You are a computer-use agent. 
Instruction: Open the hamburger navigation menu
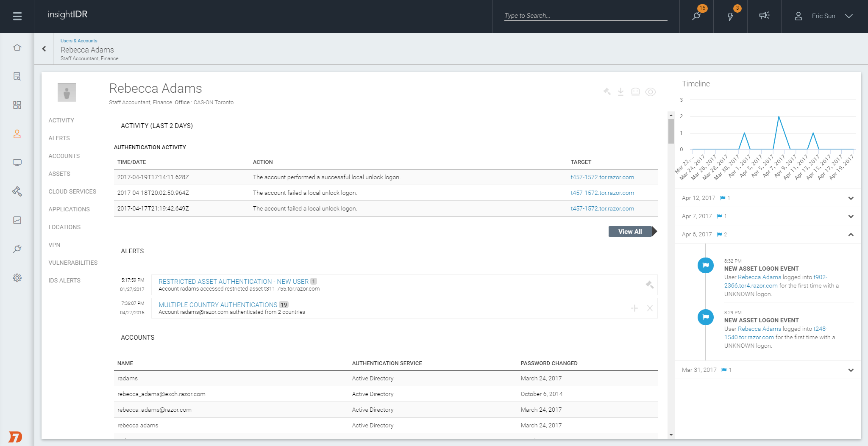[17, 16]
